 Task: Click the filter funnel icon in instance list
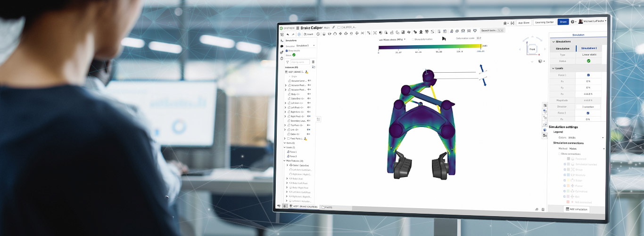pos(288,62)
